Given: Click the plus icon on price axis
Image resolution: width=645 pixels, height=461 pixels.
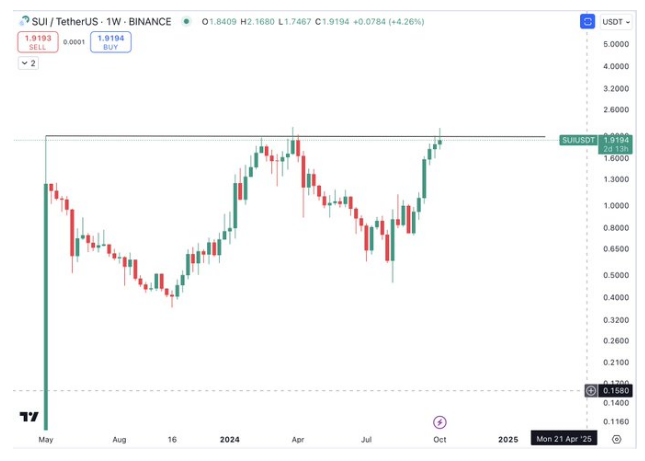Looking at the screenshot, I should click(592, 390).
